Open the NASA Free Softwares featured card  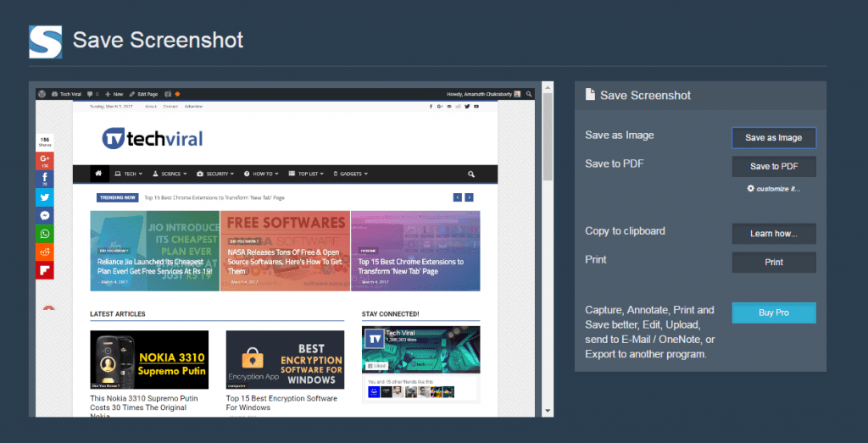(285, 251)
